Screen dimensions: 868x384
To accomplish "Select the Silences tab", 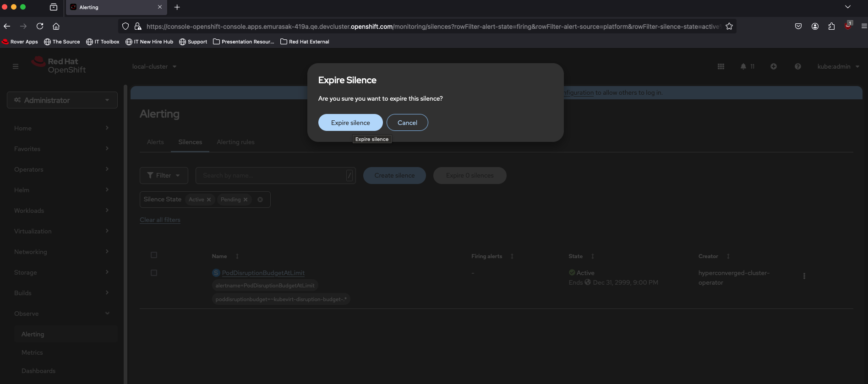I will (190, 142).
